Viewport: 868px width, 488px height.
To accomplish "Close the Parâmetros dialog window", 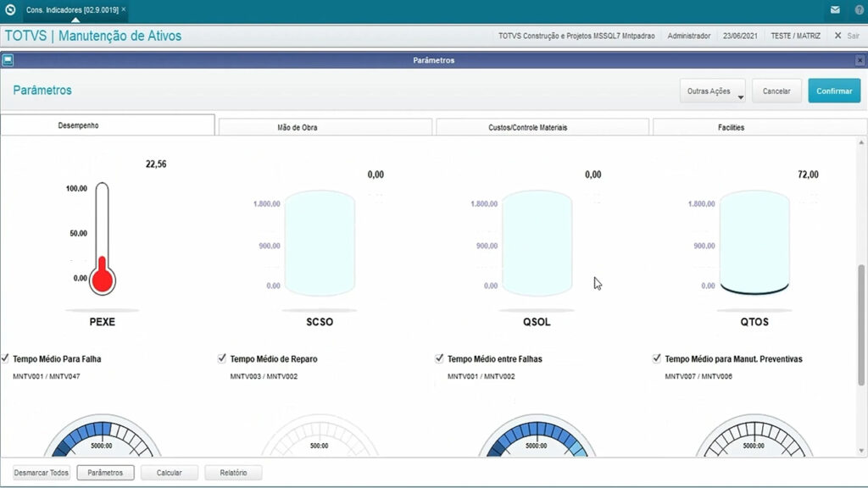I will [860, 60].
